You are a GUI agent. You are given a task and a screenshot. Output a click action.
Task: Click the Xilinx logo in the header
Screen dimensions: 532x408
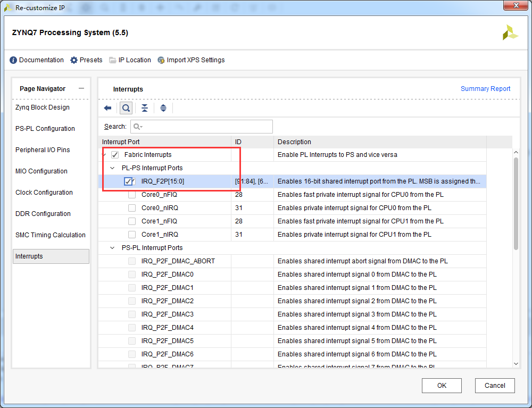point(510,32)
